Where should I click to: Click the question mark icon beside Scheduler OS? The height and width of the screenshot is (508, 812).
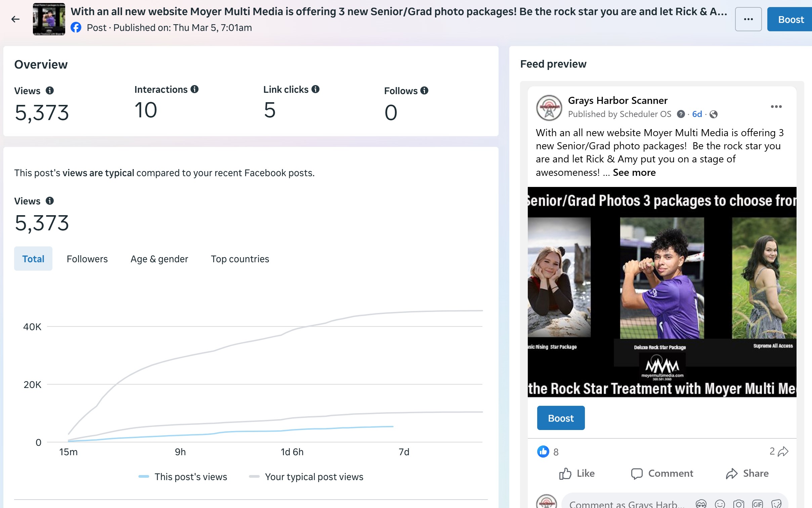point(681,114)
